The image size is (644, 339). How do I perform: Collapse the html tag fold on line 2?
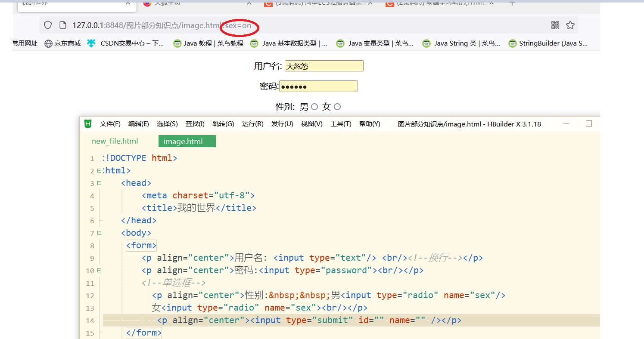click(99, 171)
